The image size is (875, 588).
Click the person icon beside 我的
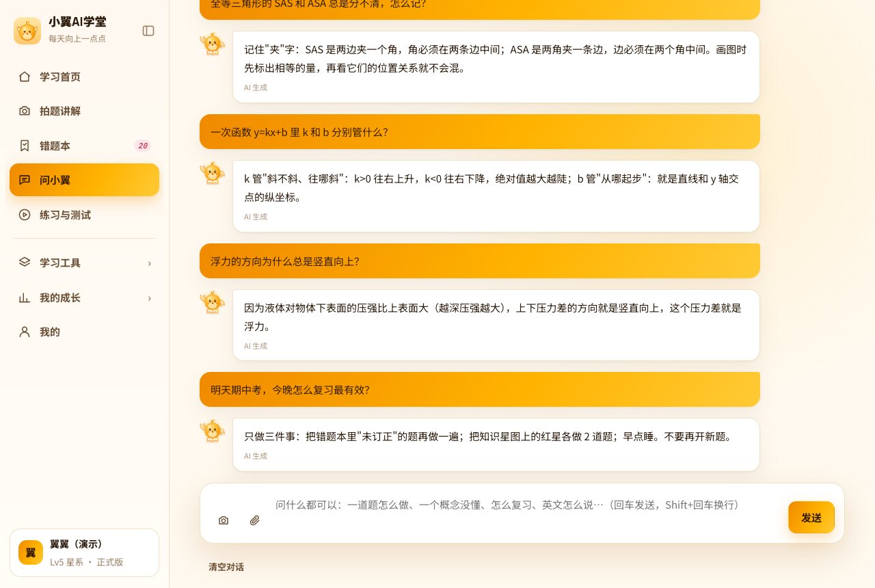(25, 332)
